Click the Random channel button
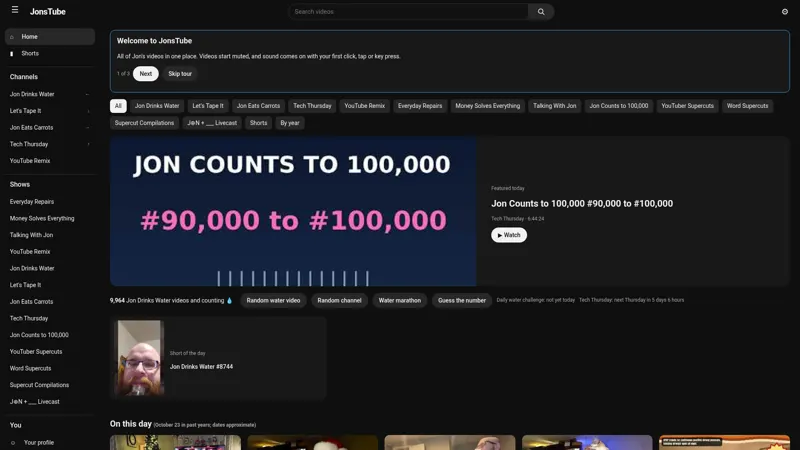The height and width of the screenshot is (450, 800). (x=339, y=301)
